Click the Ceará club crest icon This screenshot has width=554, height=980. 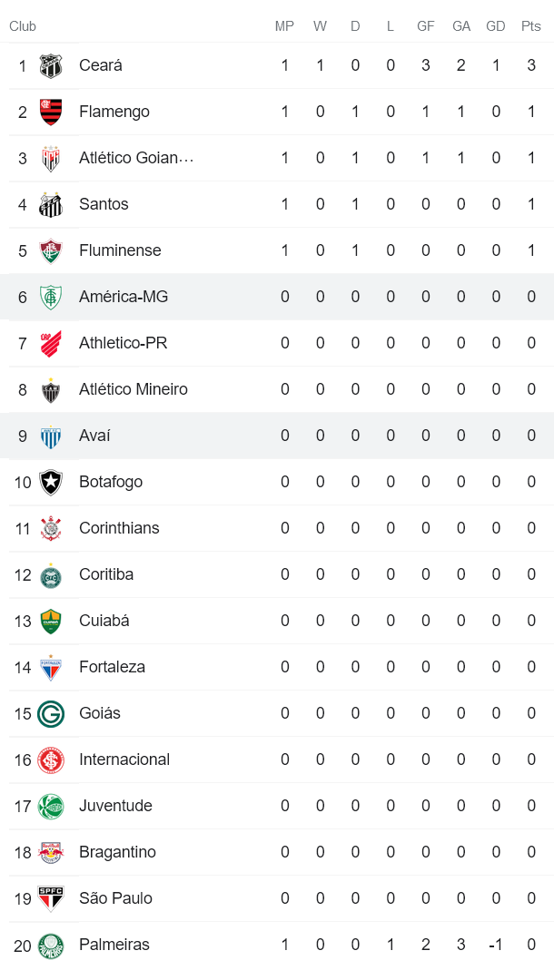tap(51, 65)
